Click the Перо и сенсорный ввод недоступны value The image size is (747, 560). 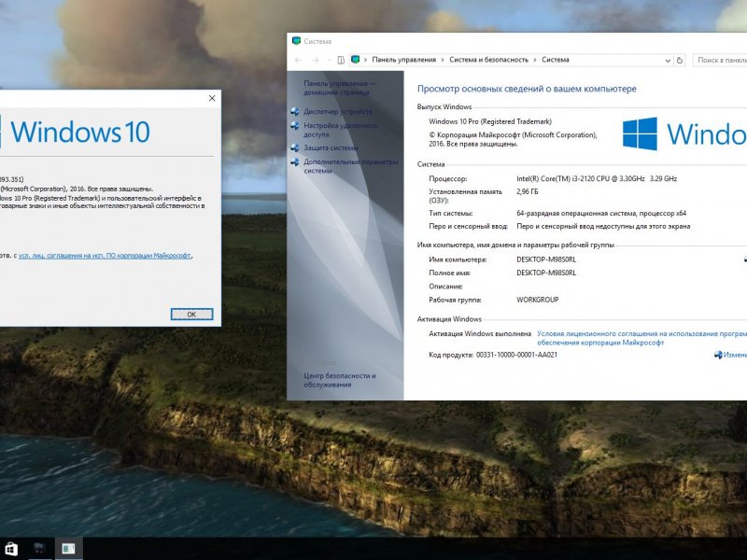coord(603,226)
